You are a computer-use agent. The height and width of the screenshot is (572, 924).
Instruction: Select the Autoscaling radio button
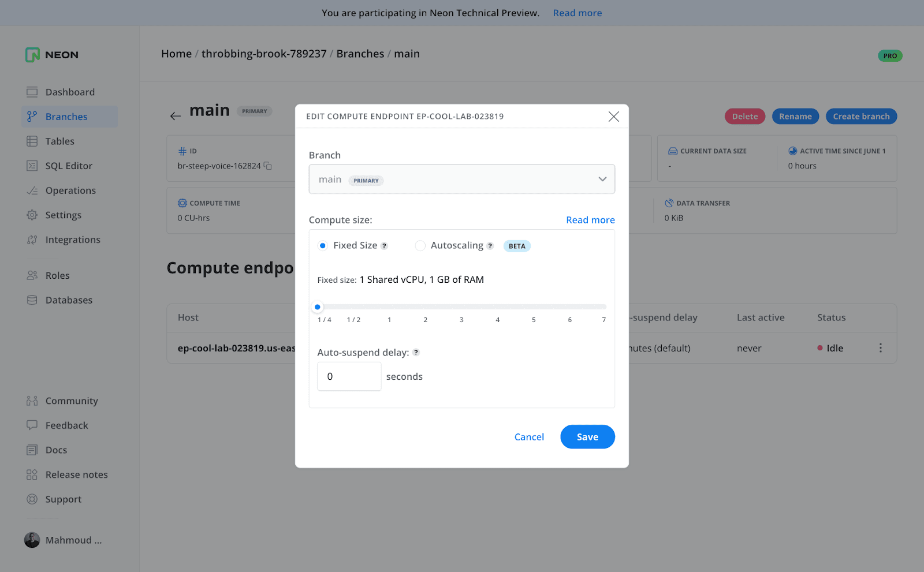(420, 246)
